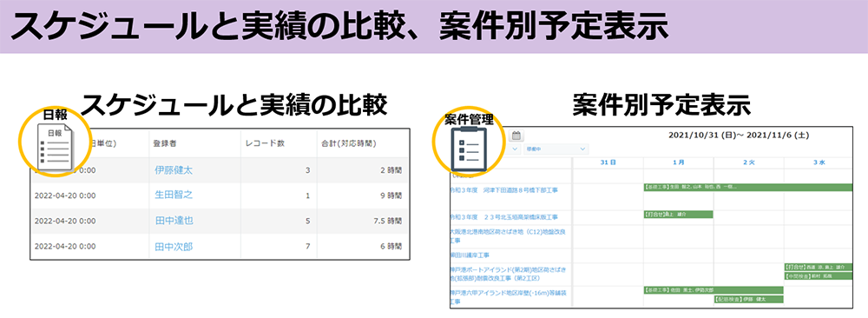Expand the partially hidden dropdown left of 稼働中
868x318 pixels.
514,149
